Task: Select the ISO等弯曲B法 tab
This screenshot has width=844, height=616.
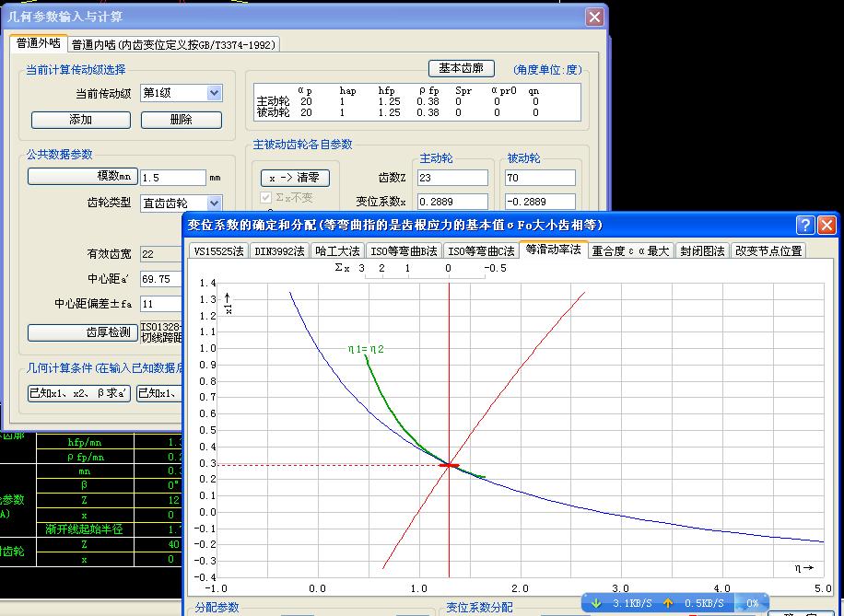Action: coord(404,250)
